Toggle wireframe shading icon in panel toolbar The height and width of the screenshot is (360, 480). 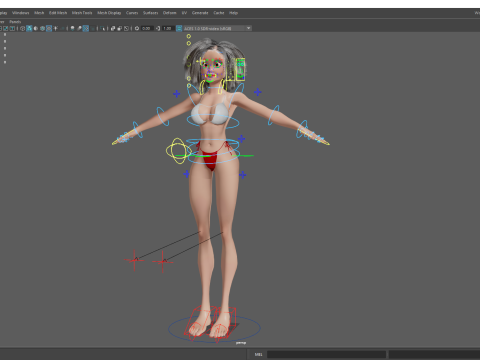point(22,28)
